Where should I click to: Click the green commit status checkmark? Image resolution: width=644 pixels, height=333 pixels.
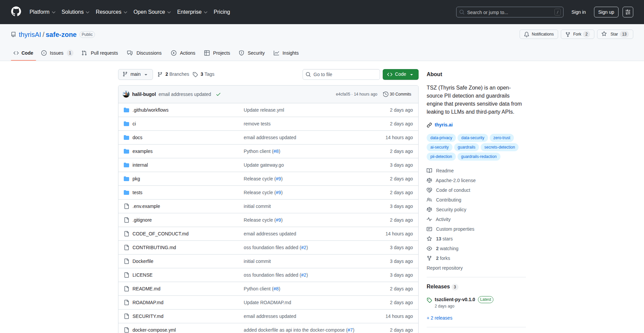click(218, 95)
